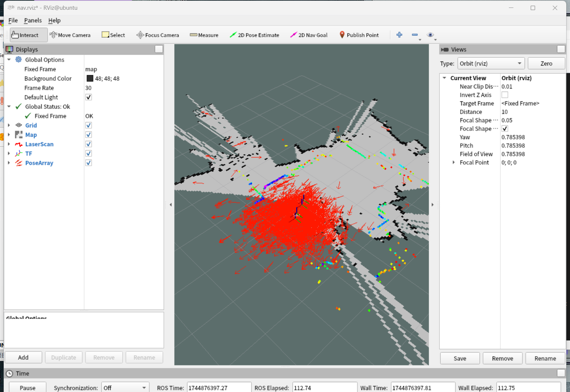Select the 2D Pose Estimate tool
Viewport: 570px width, 392px height.
pyautogui.click(x=254, y=35)
